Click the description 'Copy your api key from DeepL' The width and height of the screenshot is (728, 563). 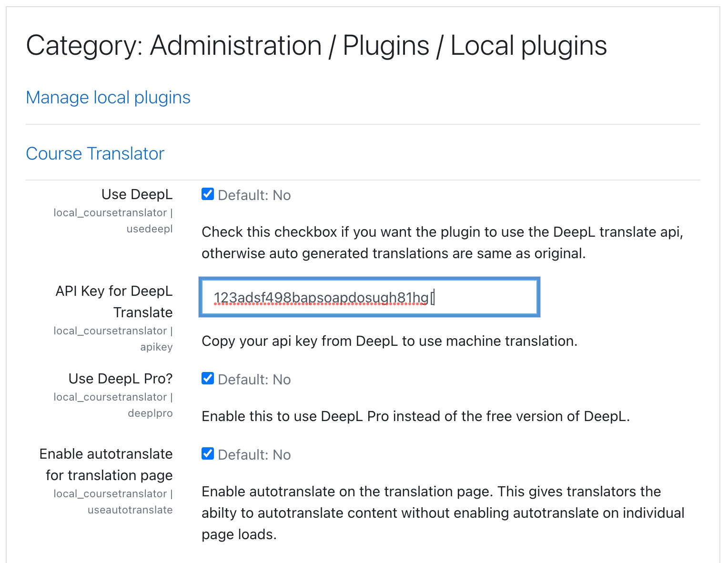click(x=389, y=341)
